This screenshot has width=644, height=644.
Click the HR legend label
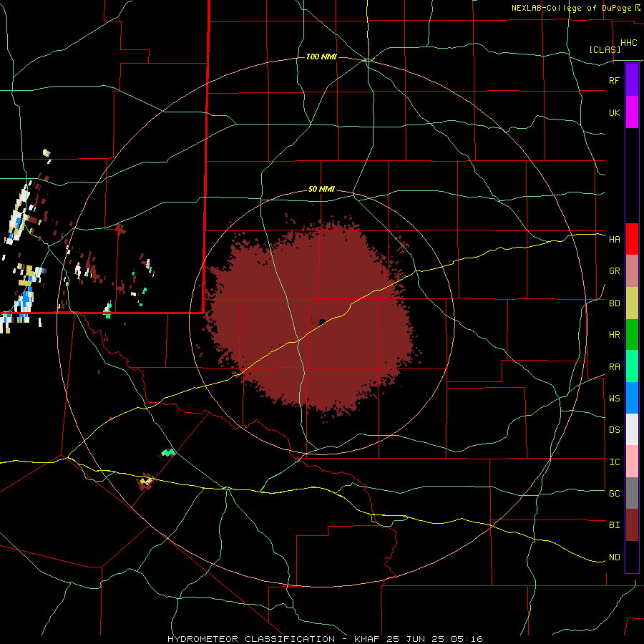tap(614, 335)
